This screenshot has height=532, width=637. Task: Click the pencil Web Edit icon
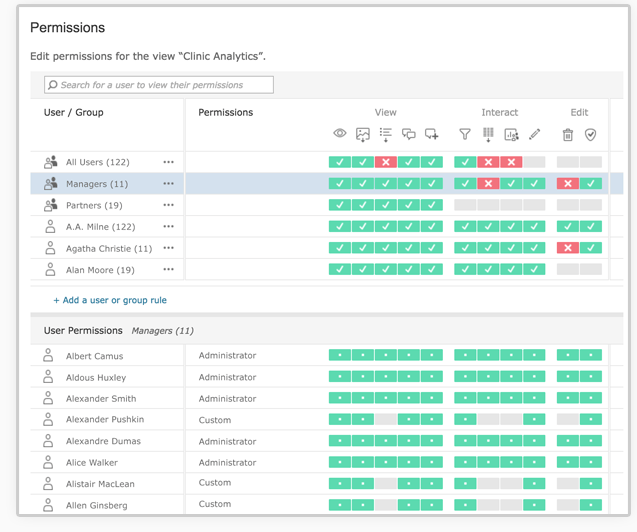pyautogui.click(x=534, y=134)
